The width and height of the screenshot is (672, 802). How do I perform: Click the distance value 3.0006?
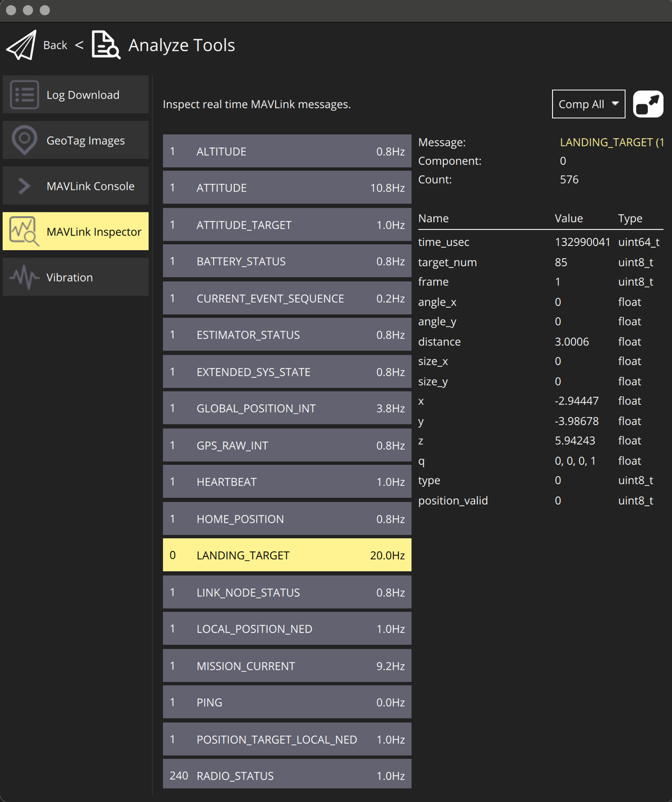(x=572, y=342)
